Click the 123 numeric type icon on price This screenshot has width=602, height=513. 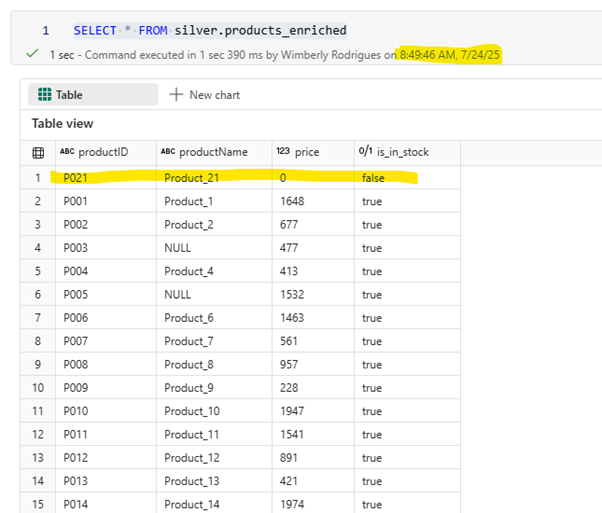[x=283, y=151]
